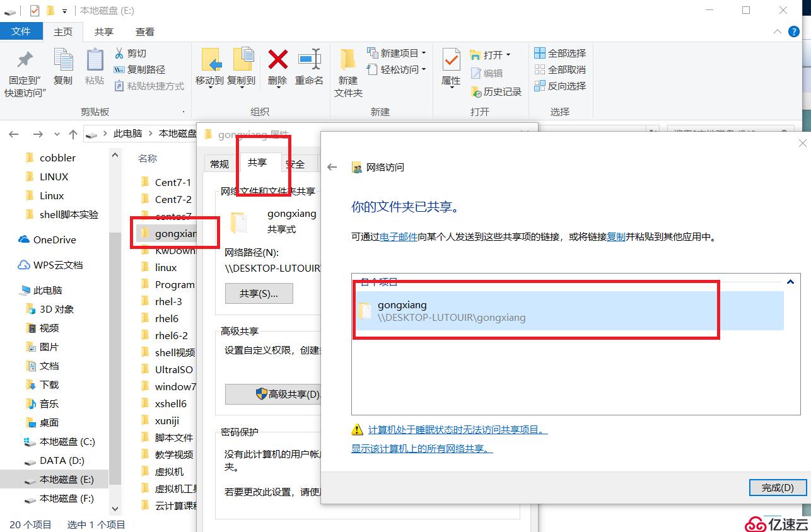This screenshot has width=811, height=532.
Task: Open Sharing tab in properties dialog
Action: [257, 163]
